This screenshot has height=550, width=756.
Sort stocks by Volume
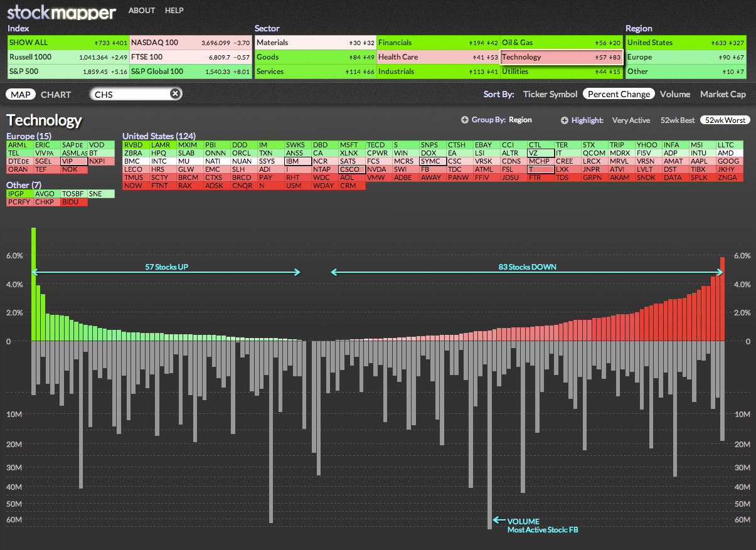point(675,94)
